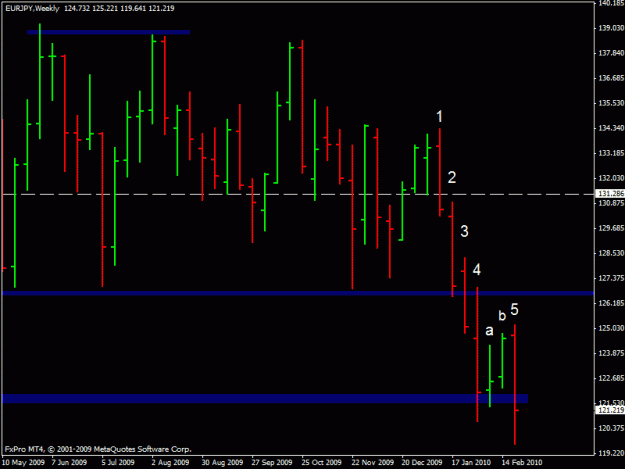The image size is (625, 469).
Task: Click the 30 Aug 2009 date label
Action: click(222, 463)
